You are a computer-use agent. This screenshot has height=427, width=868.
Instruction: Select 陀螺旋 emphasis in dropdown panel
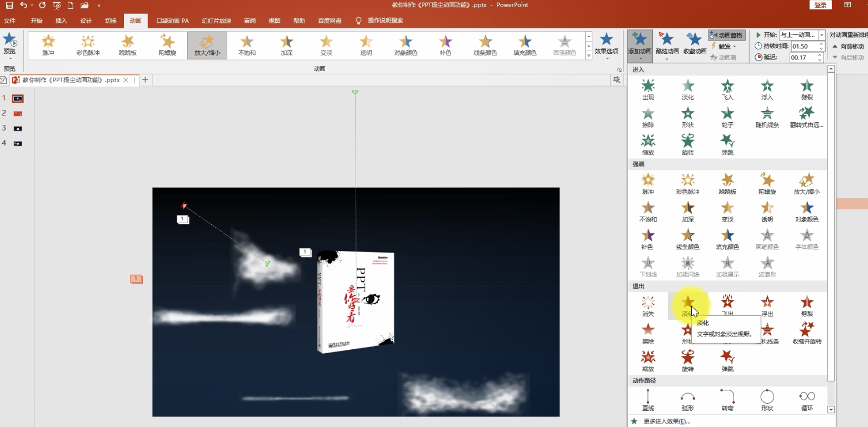click(767, 184)
